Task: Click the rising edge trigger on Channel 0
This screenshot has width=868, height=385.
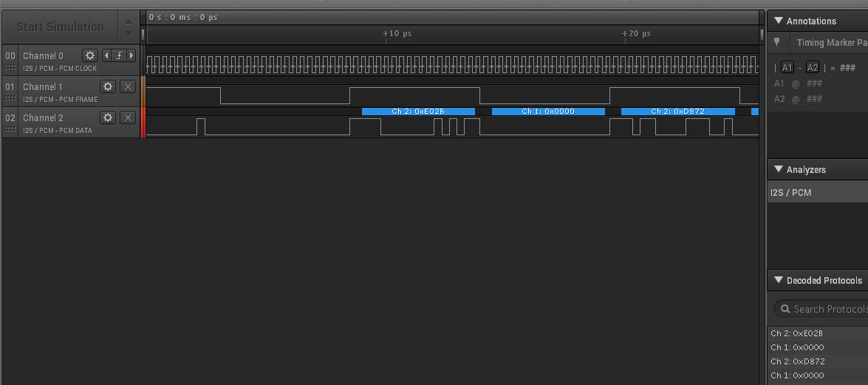Action: pyautogui.click(x=118, y=55)
